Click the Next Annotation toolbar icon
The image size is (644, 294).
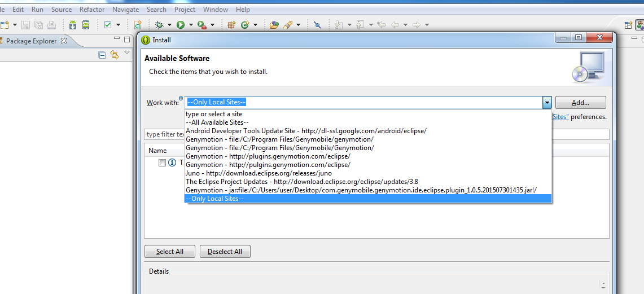point(339,25)
